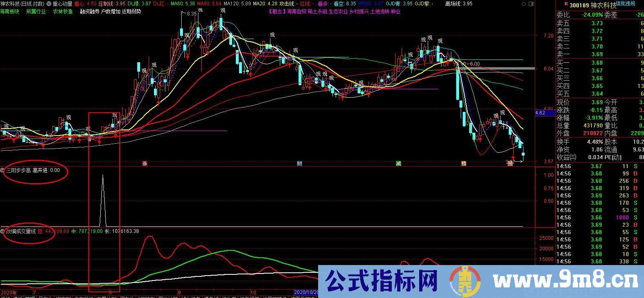644x298 pixels.
Task: Click the 榜 event marker on timeline
Action: coord(464,164)
